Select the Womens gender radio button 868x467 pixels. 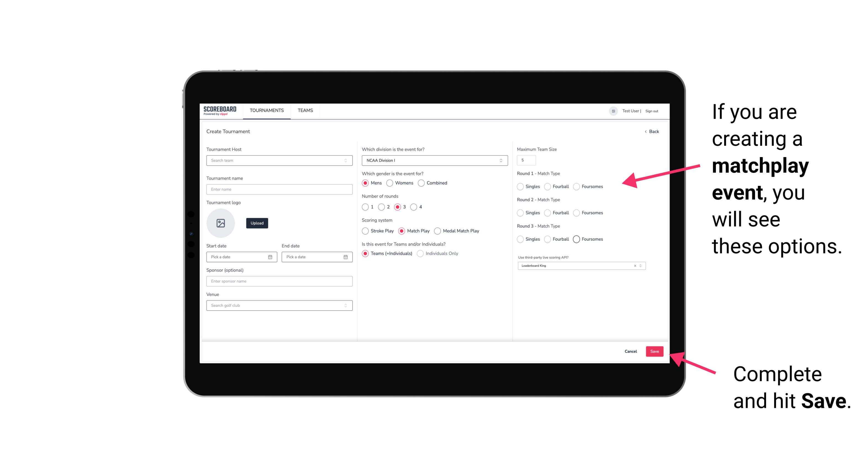pyautogui.click(x=390, y=183)
